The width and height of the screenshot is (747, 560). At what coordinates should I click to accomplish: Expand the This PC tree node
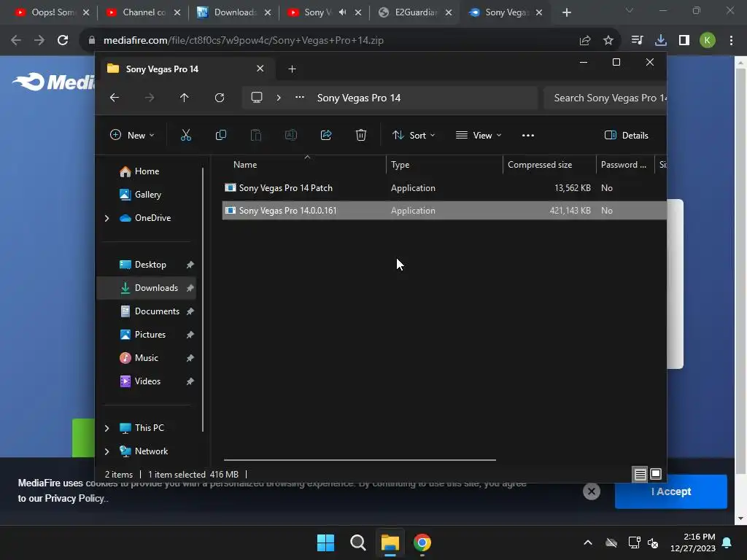coord(107,428)
